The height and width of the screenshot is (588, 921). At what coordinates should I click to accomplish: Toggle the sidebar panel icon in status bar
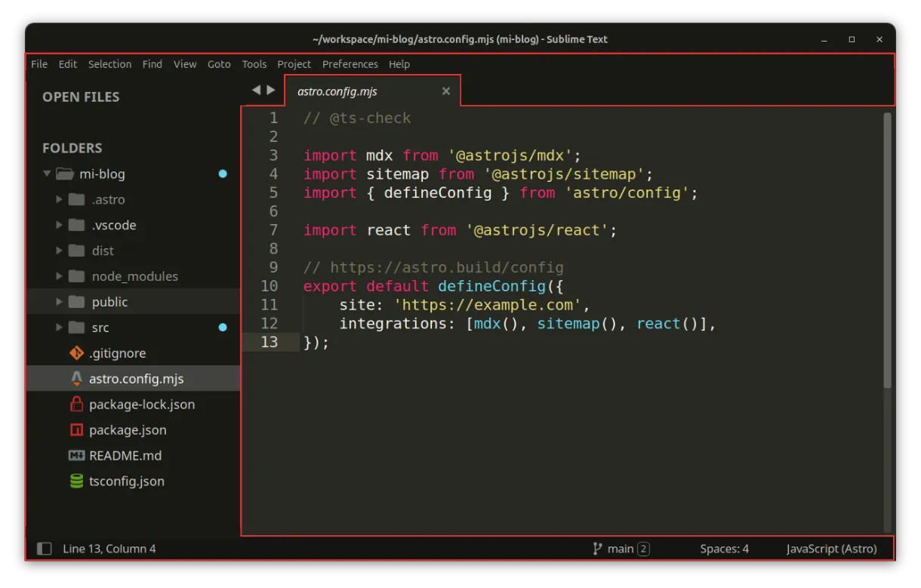coord(45,549)
